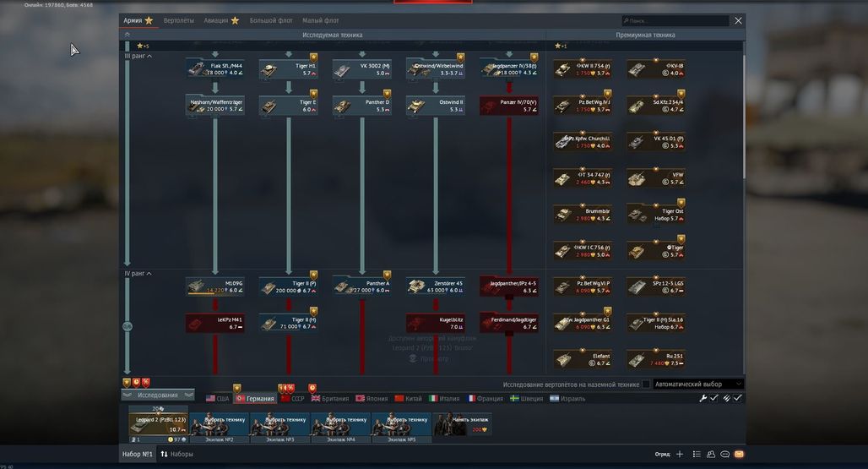Screen dimensions: 868x469
Task: Select the Китай nation tab
Action: (409, 399)
